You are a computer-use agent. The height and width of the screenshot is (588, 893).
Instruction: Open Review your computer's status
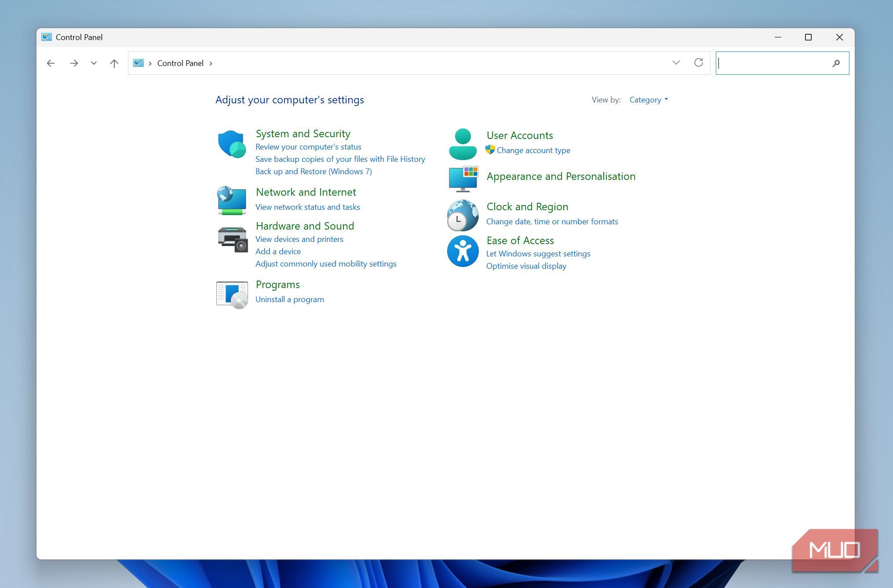308,147
